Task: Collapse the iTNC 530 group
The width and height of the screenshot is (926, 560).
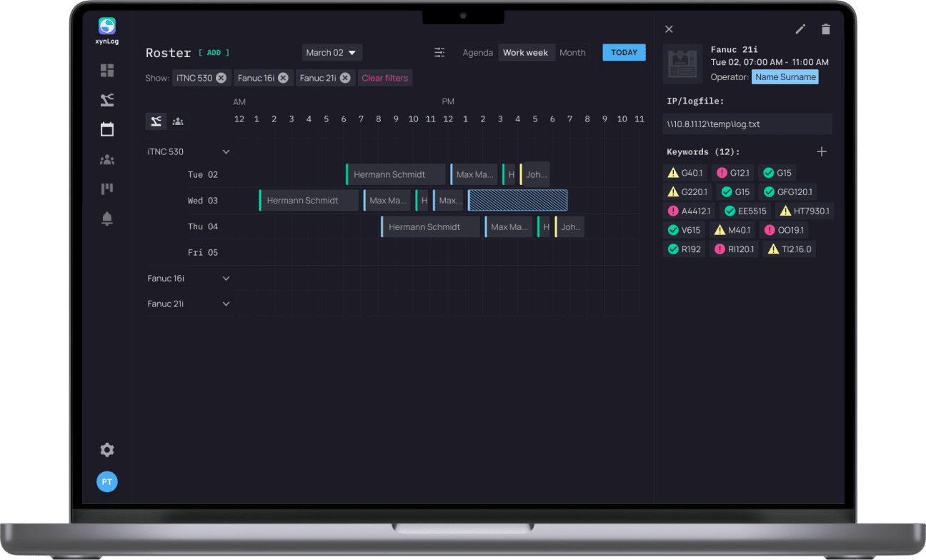Action: 226,152
